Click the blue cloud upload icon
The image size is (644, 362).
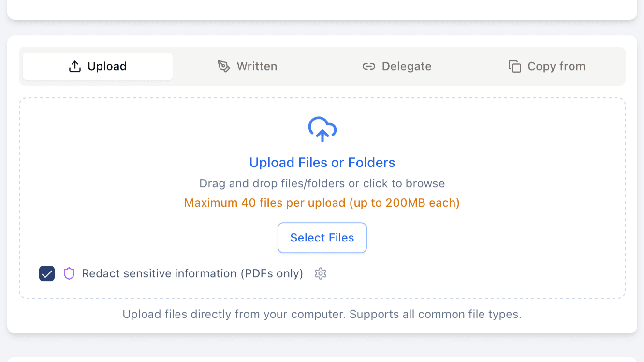(x=322, y=128)
